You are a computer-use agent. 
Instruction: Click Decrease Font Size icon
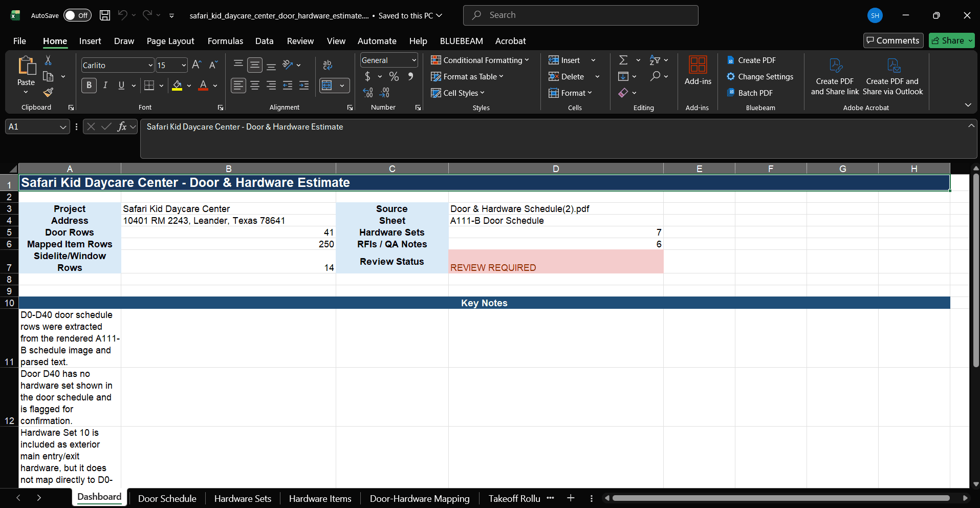coord(213,65)
